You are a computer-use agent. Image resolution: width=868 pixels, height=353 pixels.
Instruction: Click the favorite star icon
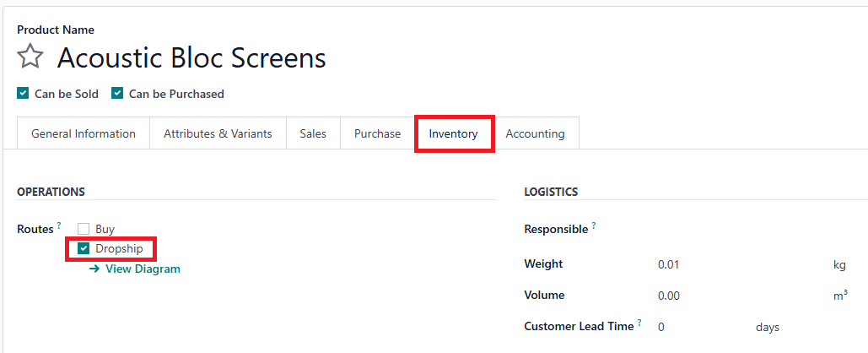pos(30,57)
